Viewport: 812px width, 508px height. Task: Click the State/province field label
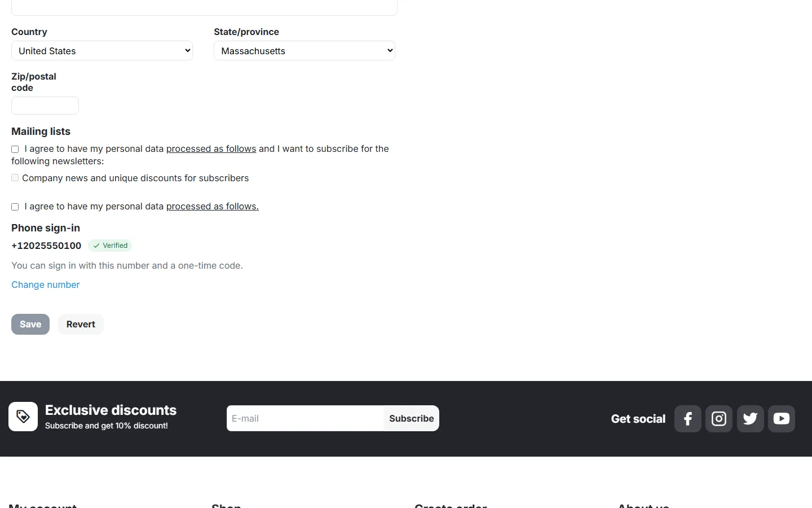(246, 32)
